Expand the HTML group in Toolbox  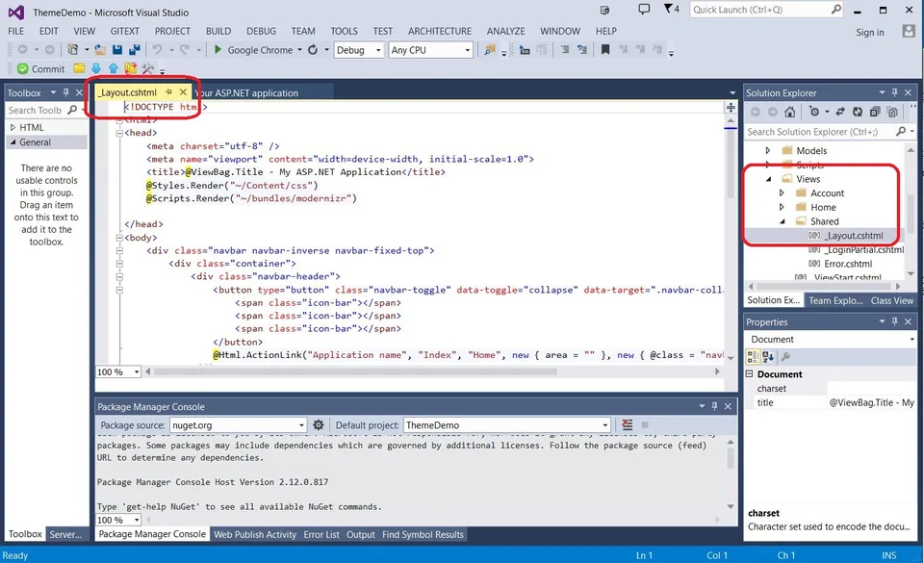pos(13,127)
